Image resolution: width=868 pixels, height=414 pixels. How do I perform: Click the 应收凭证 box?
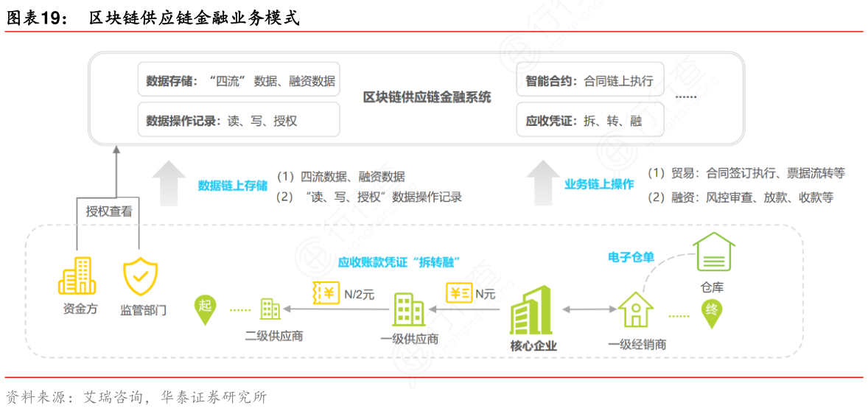coord(590,119)
